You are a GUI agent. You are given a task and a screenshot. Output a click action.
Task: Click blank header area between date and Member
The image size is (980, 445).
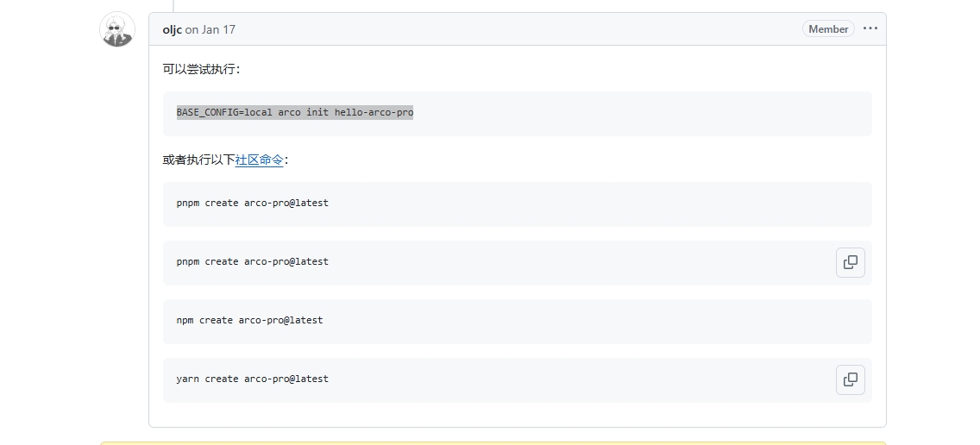518,29
